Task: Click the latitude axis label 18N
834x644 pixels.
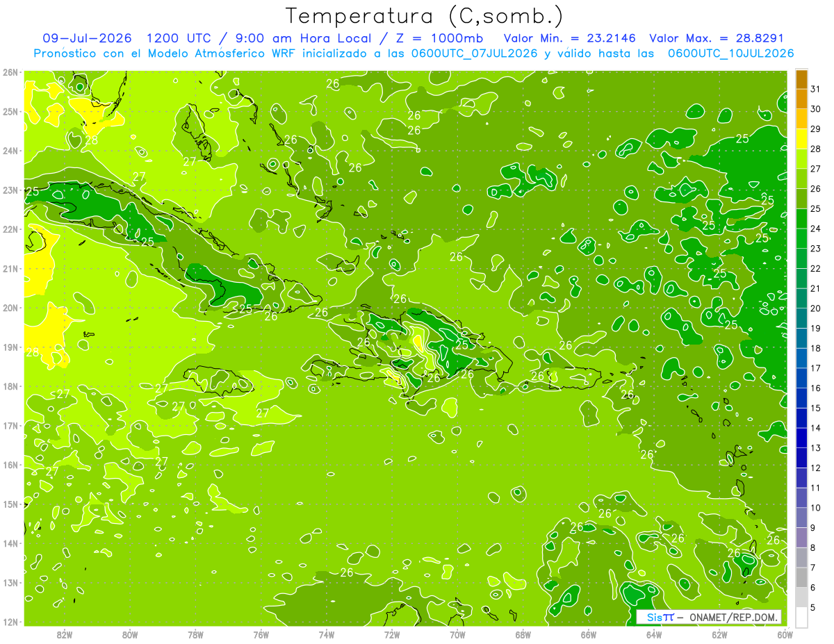Action: pyautogui.click(x=10, y=386)
